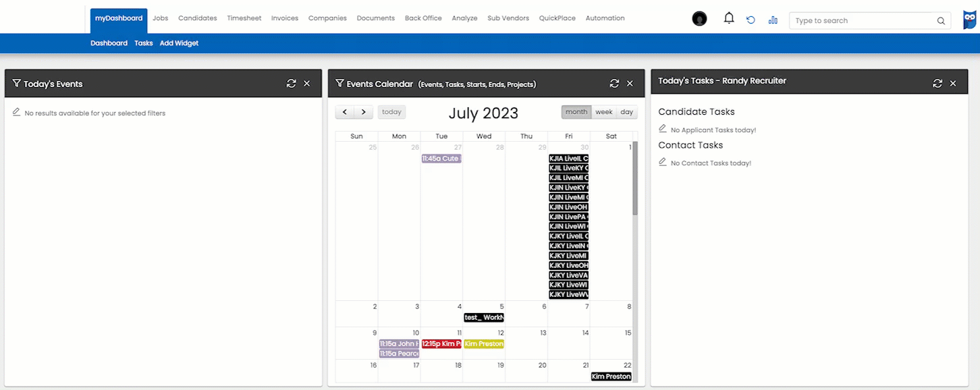This screenshot has width=980, height=390.
Task: Jump to today in calendar
Action: pyautogui.click(x=391, y=112)
